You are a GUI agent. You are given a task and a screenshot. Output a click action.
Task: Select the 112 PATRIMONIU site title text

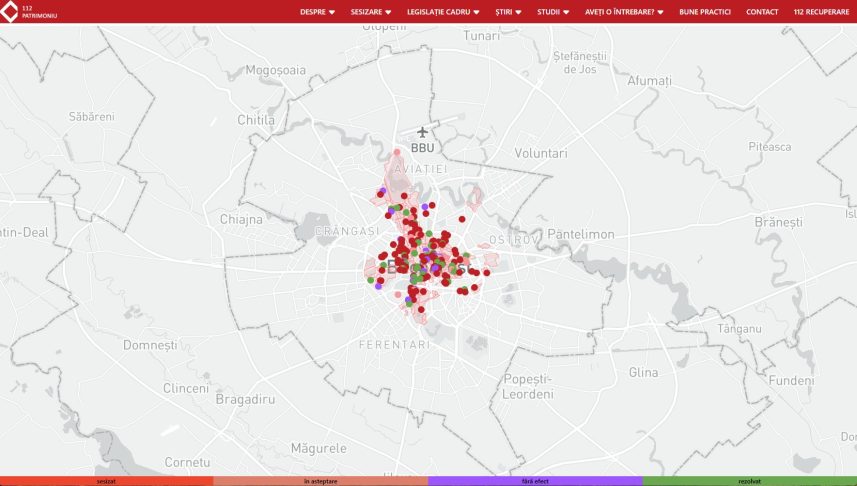(x=39, y=12)
